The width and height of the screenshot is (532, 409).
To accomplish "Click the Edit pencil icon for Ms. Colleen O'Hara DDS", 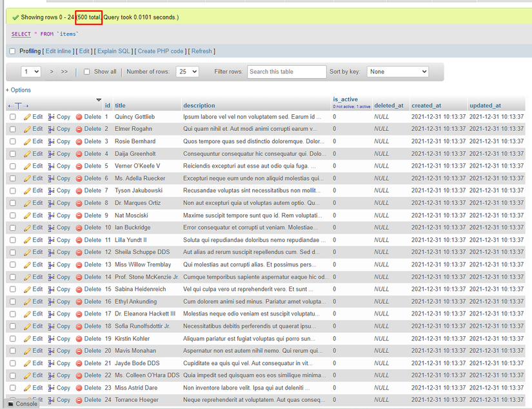I will click(x=27, y=375).
